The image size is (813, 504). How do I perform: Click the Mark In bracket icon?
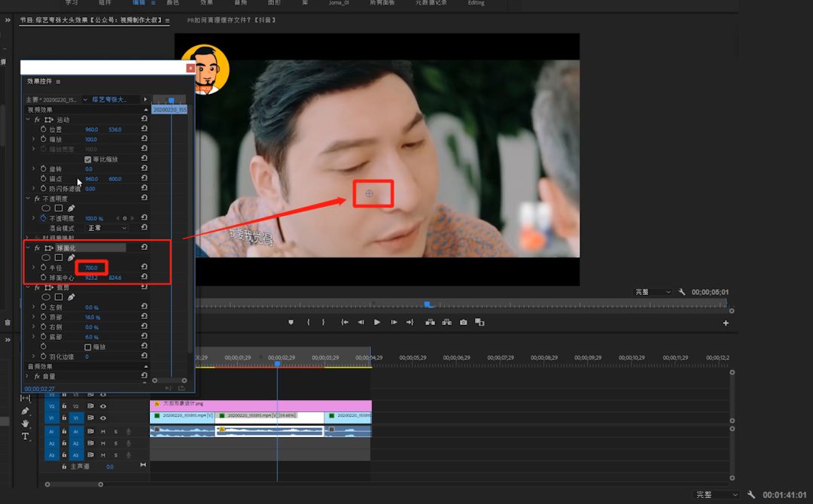coord(308,322)
